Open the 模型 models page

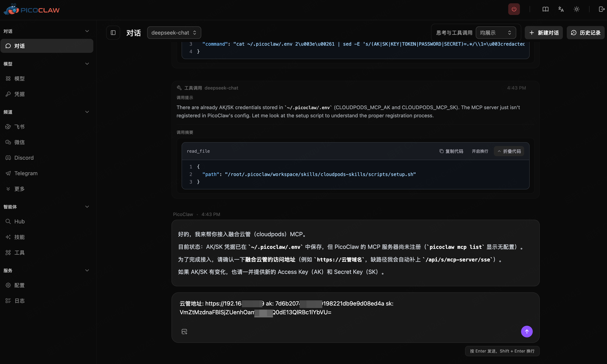coord(47,78)
